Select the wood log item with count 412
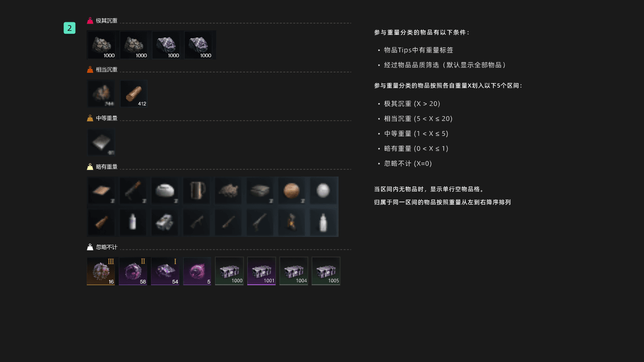 133,94
